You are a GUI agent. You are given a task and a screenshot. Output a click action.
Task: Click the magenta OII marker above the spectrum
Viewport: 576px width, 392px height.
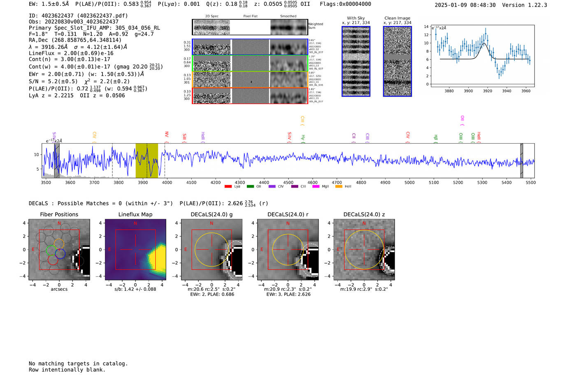click(462, 121)
